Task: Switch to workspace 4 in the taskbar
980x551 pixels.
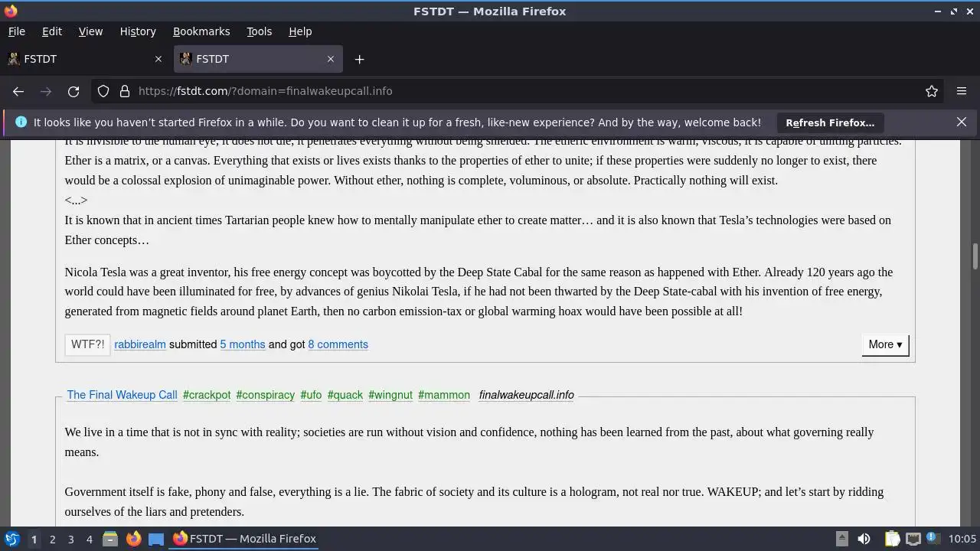Action: click(89, 539)
